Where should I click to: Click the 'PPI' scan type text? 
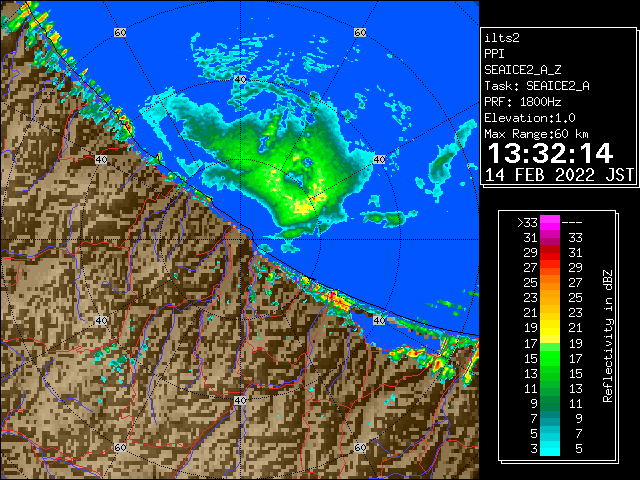click(494, 54)
